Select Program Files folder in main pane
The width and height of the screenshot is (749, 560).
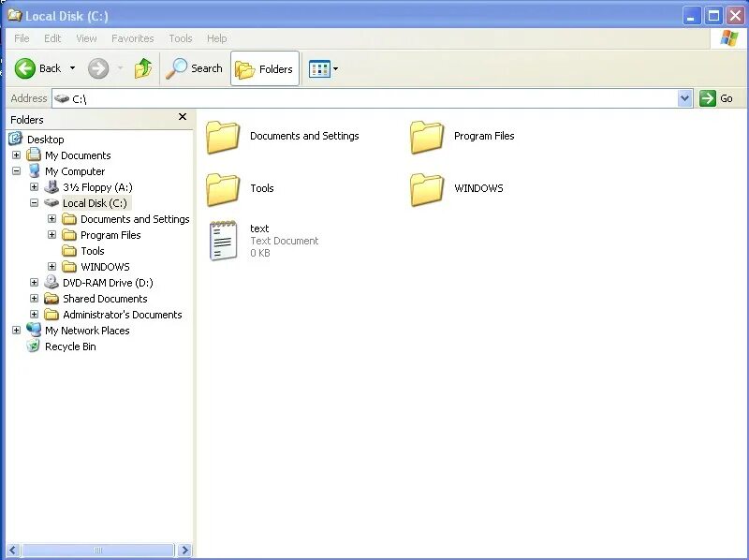(427, 137)
